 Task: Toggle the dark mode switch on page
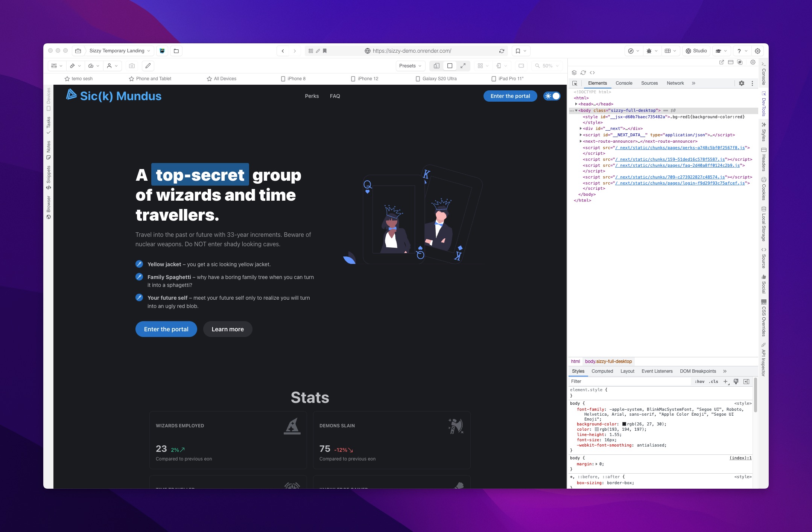[x=552, y=96]
